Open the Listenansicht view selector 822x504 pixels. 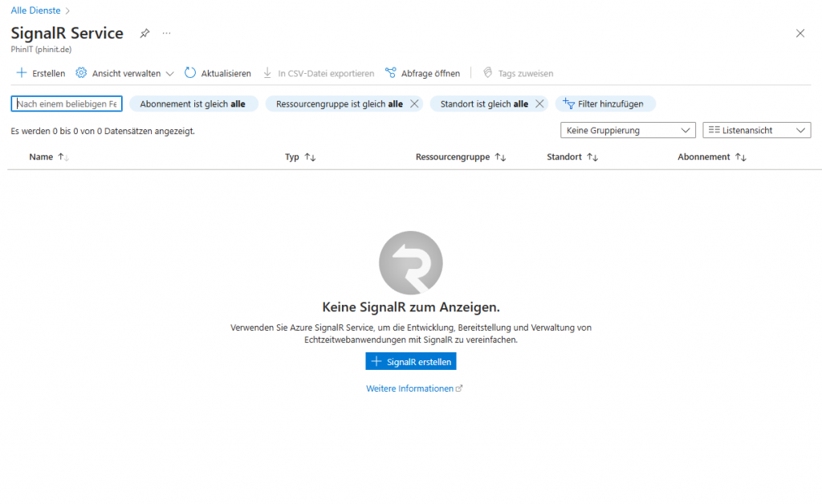755,129
